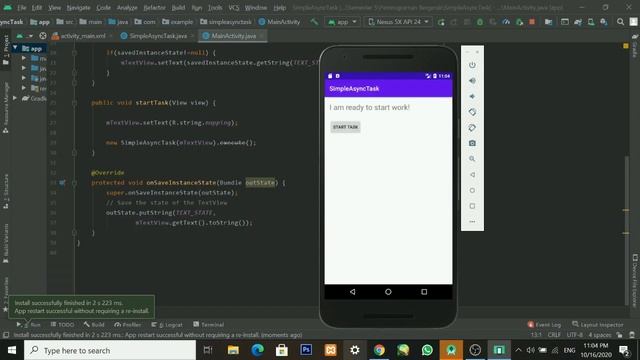640x360 pixels.
Task: Open the Profiler tool window button
Action: (x=128, y=324)
